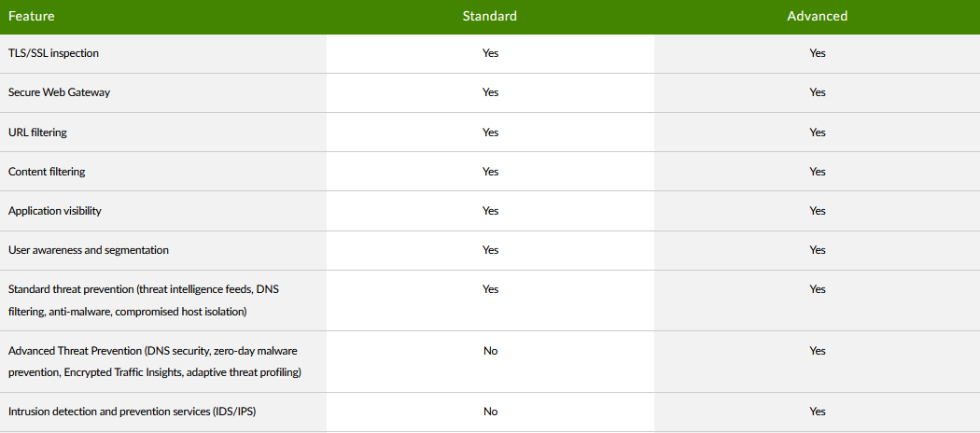The image size is (980, 433).
Task: Select the TLS/SSL inspection row label
Action: tap(53, 53)
